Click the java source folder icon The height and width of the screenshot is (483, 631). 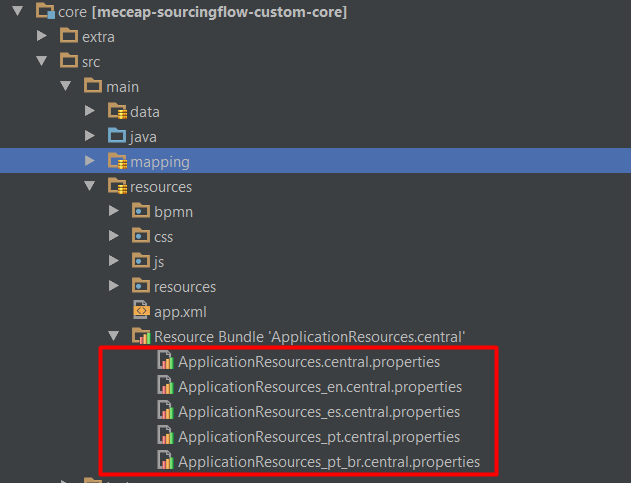[117, 136]
